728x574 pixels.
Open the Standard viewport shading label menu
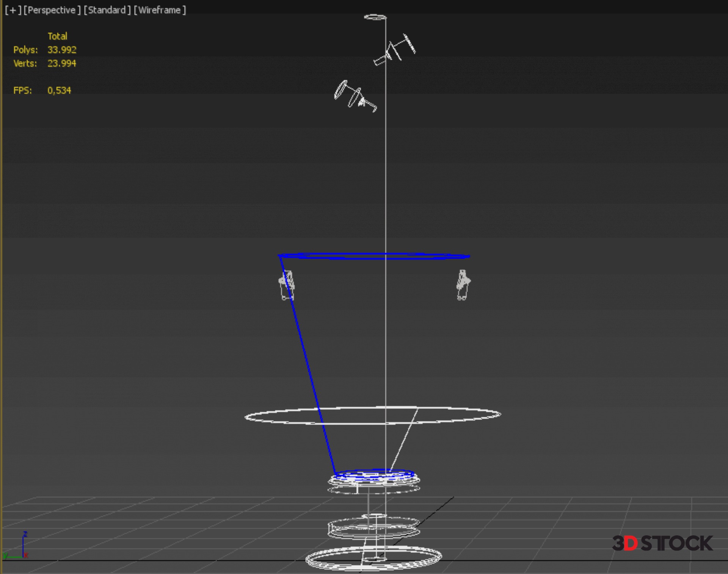[x=107, y=10]
